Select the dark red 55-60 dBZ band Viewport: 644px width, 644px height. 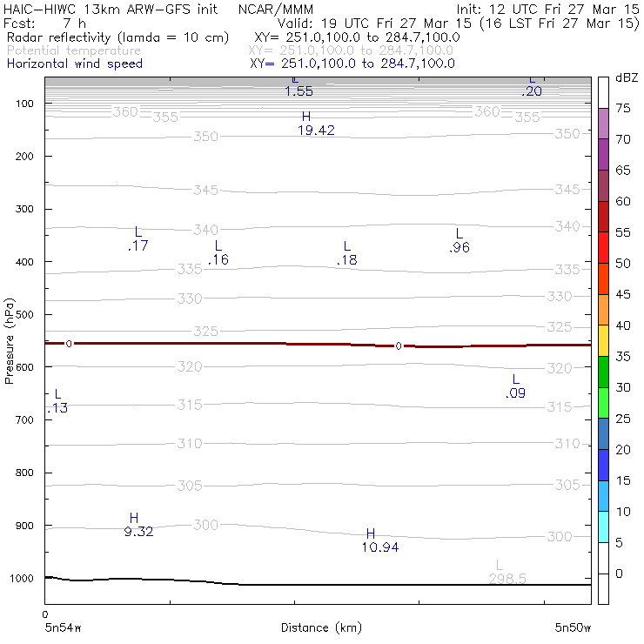(x=603, y=217)
